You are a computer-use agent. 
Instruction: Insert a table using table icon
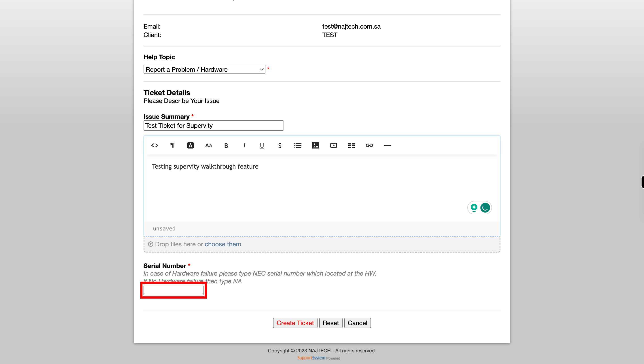(351, 145)
